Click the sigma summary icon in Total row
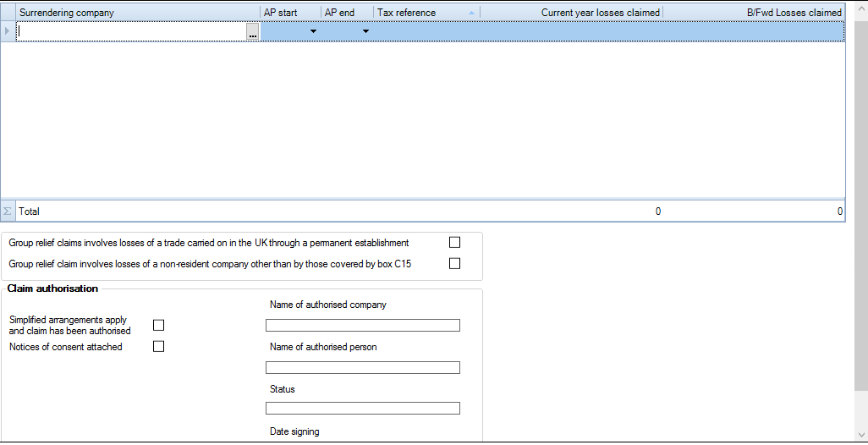868x445 pixels. [8, 212]
